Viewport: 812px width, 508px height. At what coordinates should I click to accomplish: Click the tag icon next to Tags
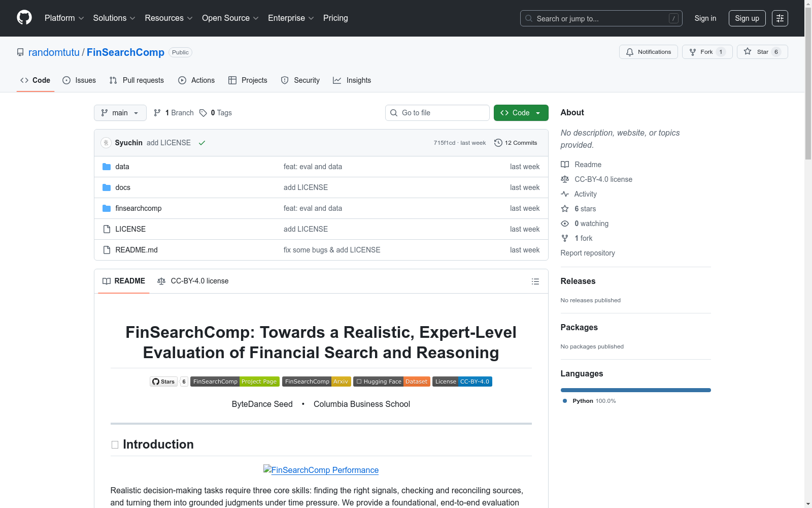203,113
